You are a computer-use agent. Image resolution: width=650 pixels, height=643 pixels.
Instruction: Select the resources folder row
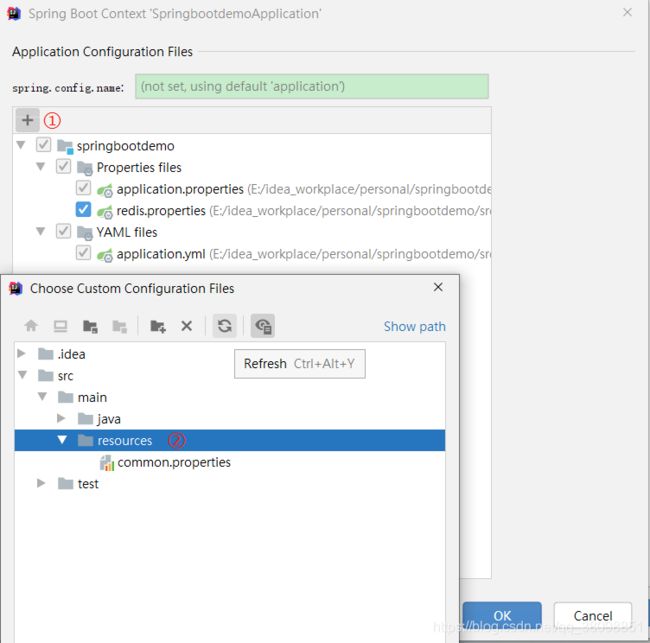230,440
